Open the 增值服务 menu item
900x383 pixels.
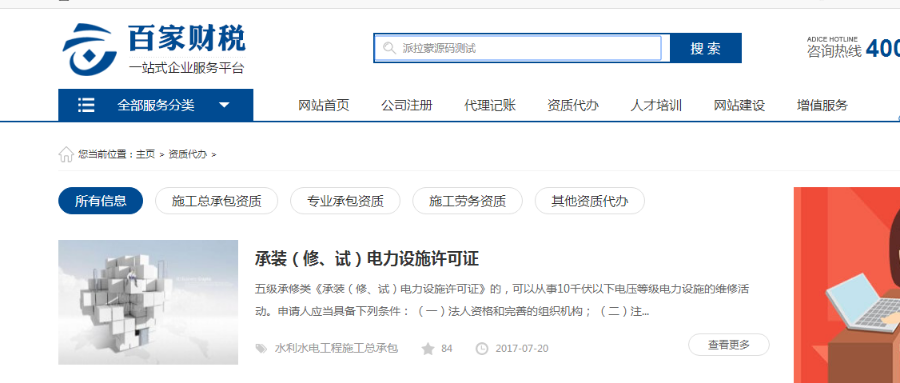[823, 106]
